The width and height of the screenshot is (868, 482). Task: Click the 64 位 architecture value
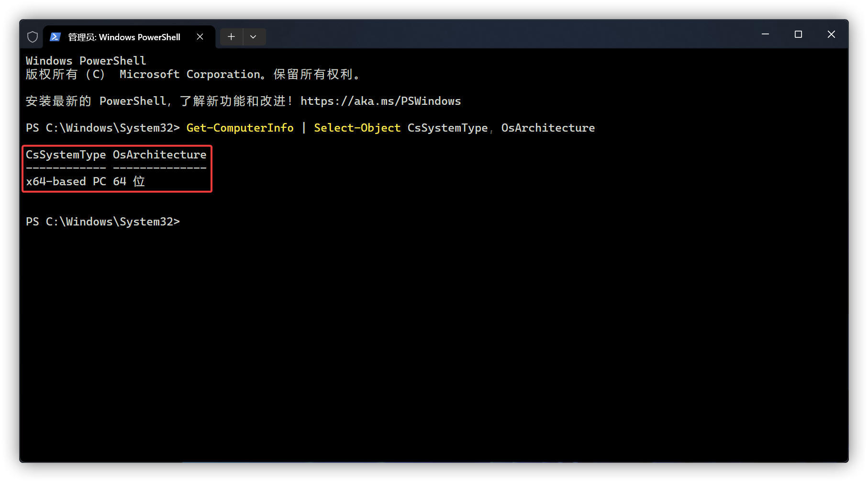click(129, 181)
